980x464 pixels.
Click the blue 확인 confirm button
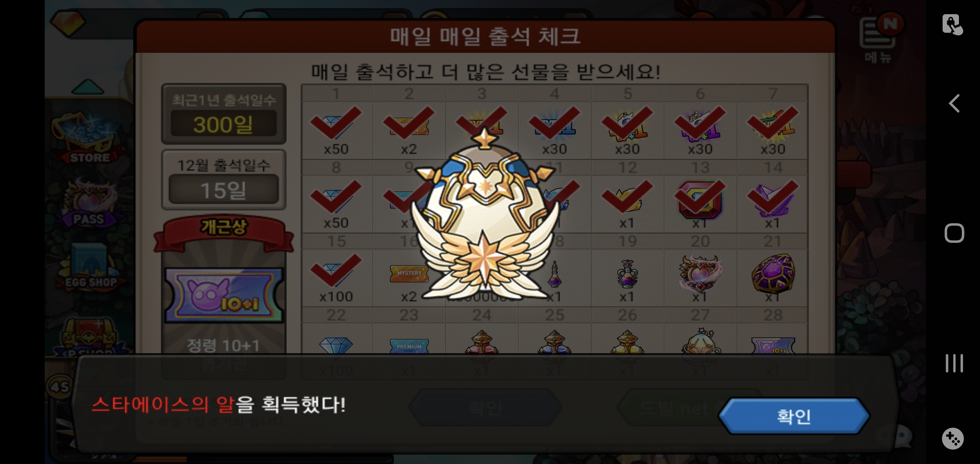[x=794, y=416]
